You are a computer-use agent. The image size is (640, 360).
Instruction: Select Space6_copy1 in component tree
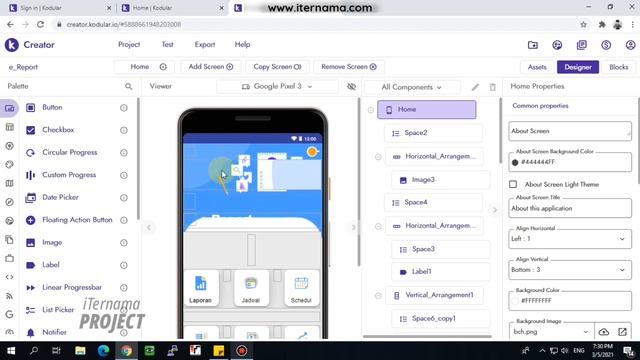tap(440, 319)
